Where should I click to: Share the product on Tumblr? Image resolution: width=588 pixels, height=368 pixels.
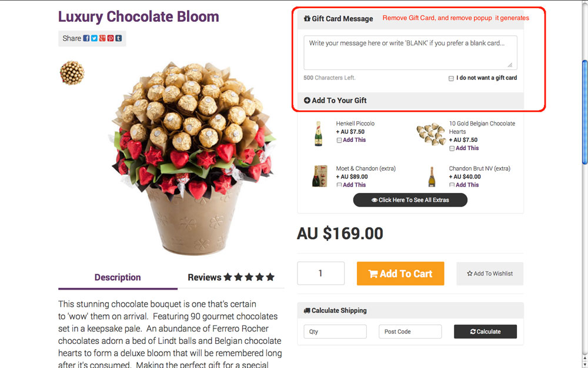pyautogui.click(x=118, y=38)
